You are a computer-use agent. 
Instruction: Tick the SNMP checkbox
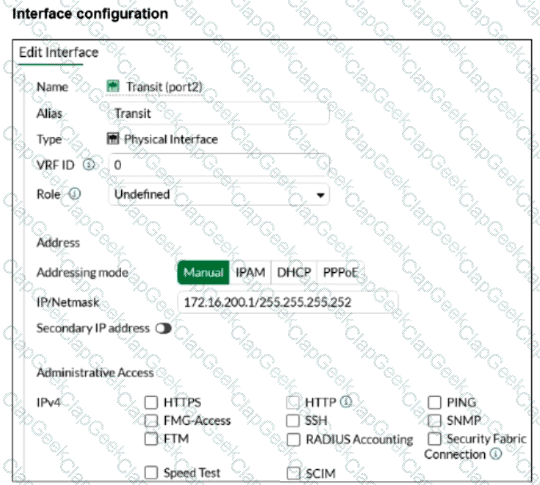pos(434,421)
